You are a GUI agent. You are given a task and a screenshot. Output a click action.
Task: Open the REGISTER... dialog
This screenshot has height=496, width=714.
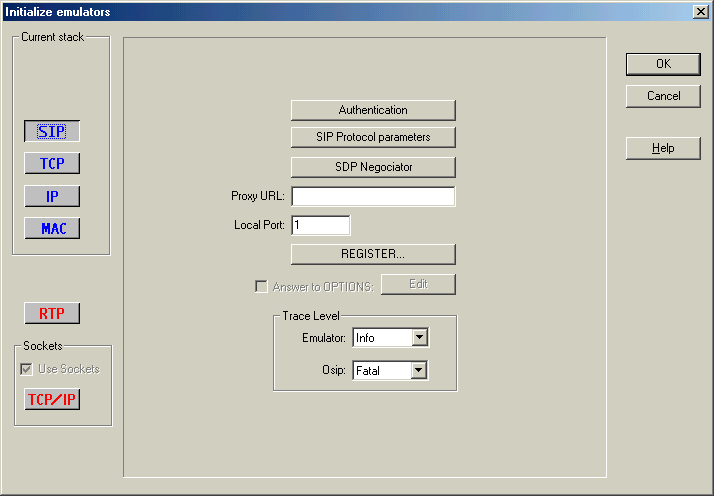(x=373, y=254)
